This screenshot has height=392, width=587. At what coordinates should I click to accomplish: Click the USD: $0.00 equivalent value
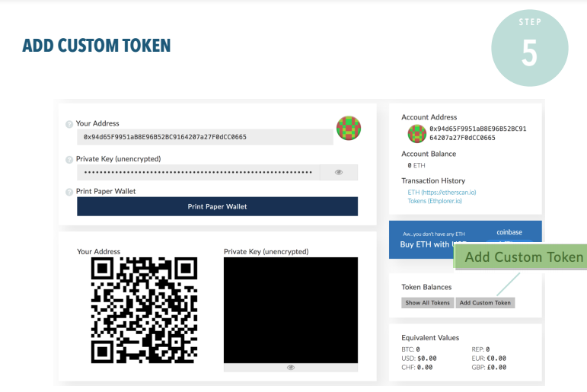[x=419, y=359]
